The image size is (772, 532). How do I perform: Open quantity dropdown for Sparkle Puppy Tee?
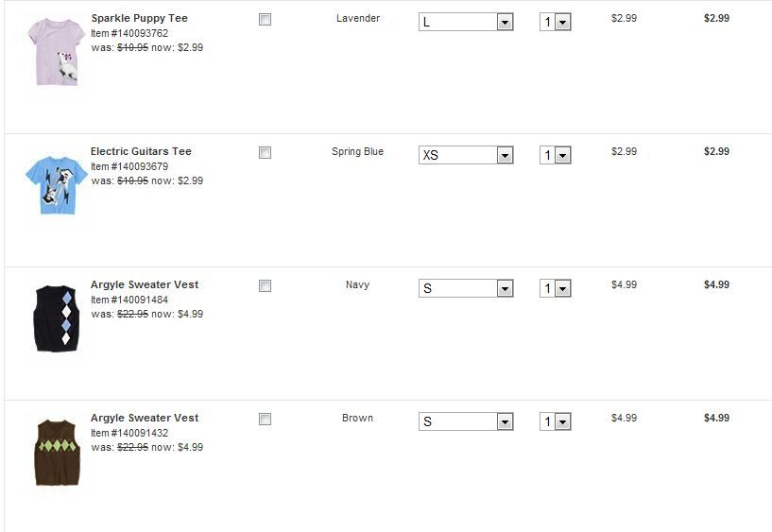coord(556,22)
